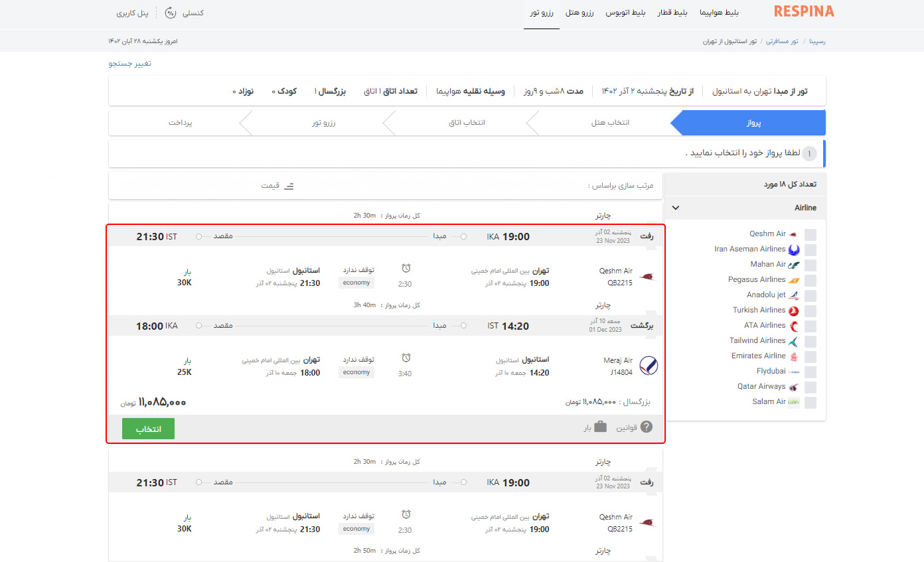
Task: Collapse the Airline filter panel chevron
Action: (x=675, y=207)
